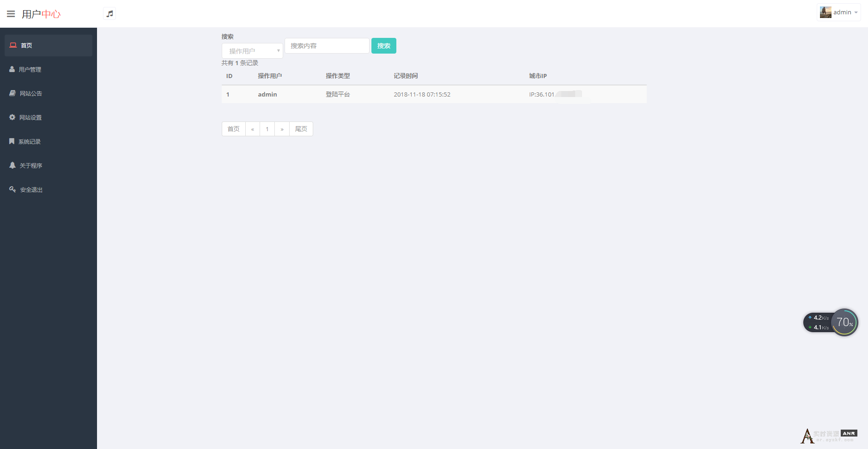Click the 登陆平台 operation type cell
Image resolution: width=868 pixels, height=449 pixels.
[x=338, y=94]
